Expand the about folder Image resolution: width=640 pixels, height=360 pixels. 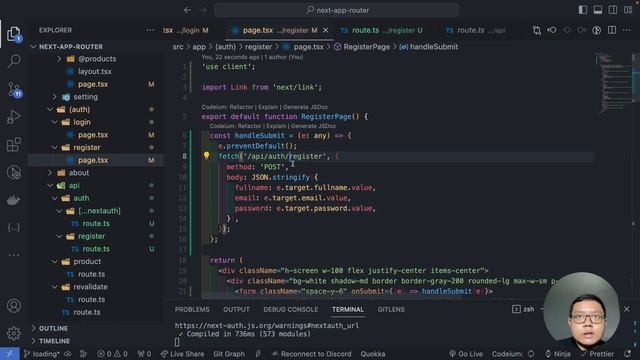pos(50,173)
